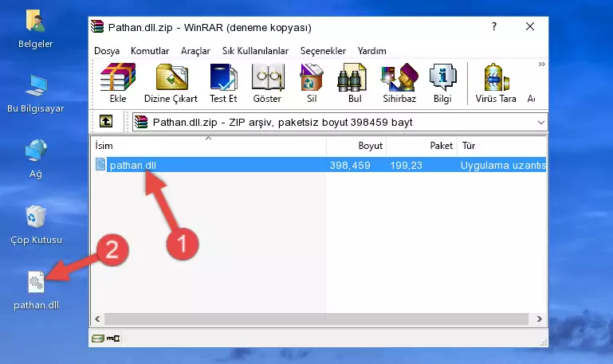Click the Uygulama uzantısı type cell
Screen dimensions: 613x364
point(503,165)
